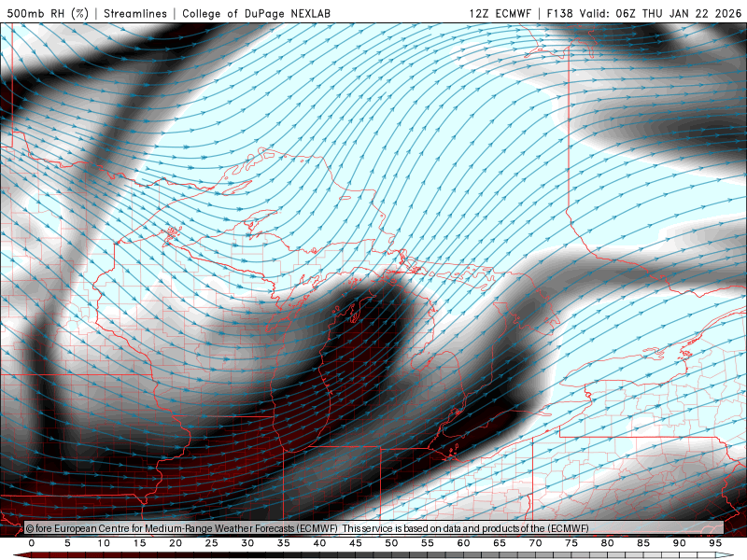Screen dimensions: 747x560
Task: Click the "65" colorbar scale label
Action: [500, 543]
